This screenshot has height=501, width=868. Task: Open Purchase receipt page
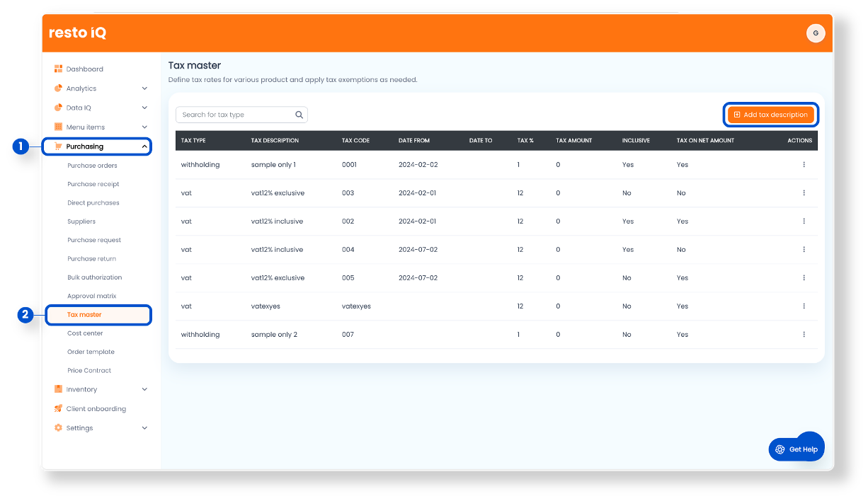(93, 184)
